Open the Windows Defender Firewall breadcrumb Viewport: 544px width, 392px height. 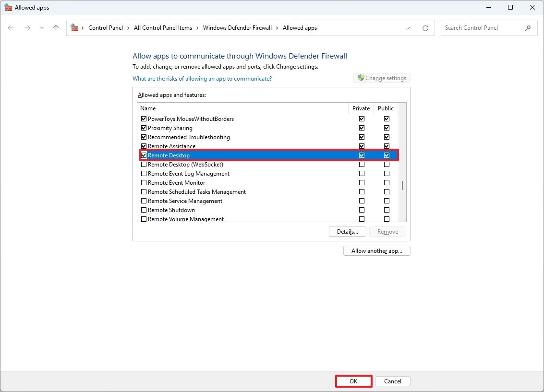point(237,28)
